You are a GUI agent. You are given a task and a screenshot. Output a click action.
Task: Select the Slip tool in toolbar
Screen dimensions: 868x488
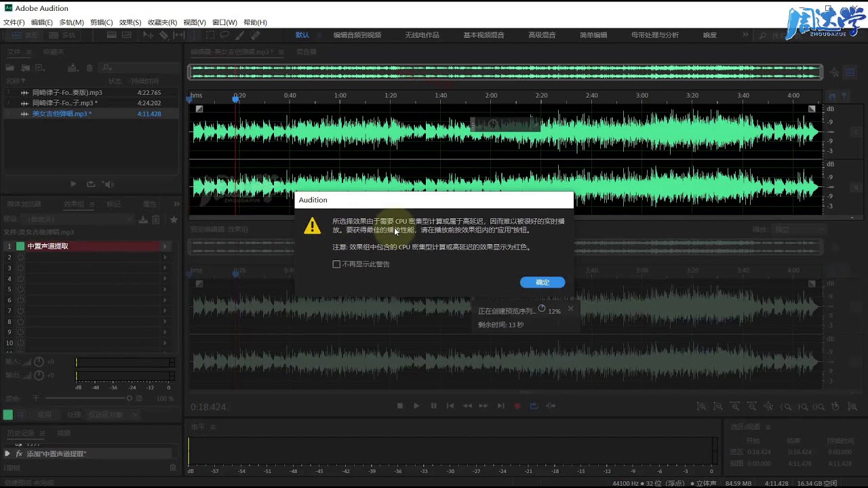tap(179, 35)
